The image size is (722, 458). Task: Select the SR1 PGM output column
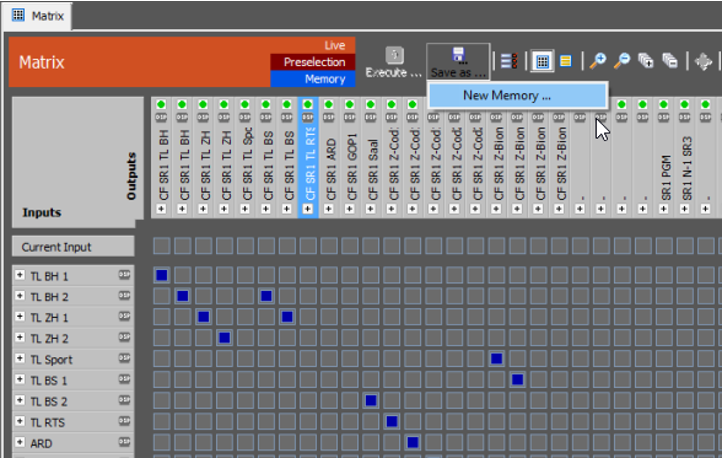click(x=664, y=157)
